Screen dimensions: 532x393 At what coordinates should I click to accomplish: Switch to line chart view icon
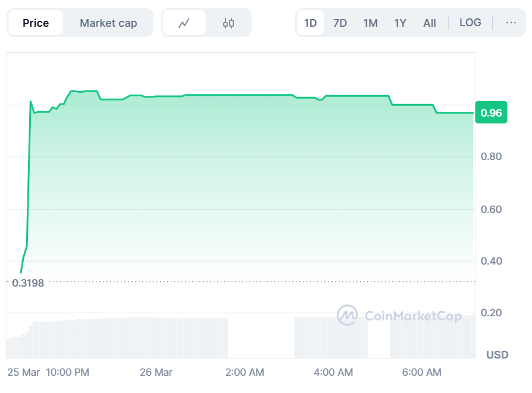point(184,23)
